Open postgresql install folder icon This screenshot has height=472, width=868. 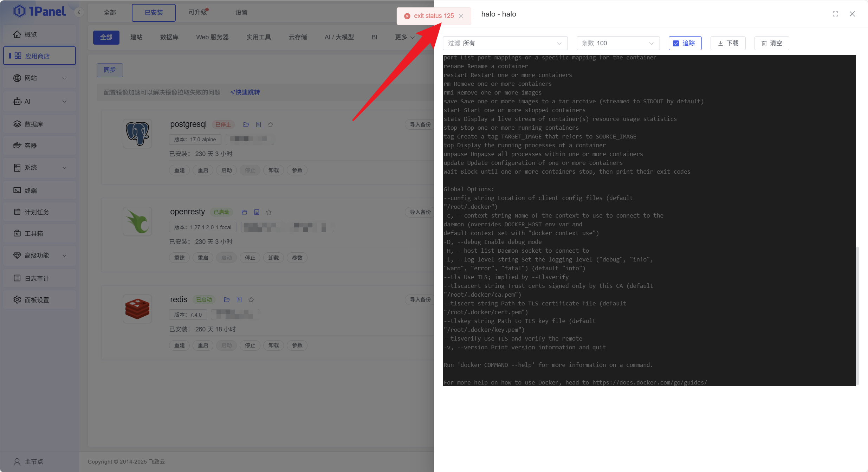pyautogui.click(x=246, y=125)
